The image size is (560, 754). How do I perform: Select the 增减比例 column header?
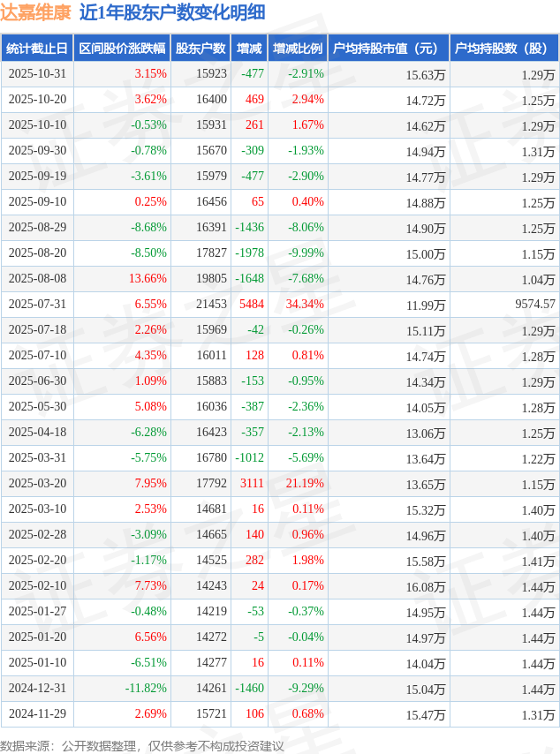tap(298, 49)
